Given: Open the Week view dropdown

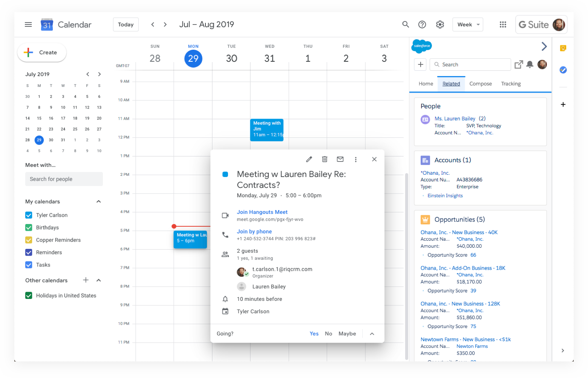Looking at the screenshot, I should coord(468,24).
